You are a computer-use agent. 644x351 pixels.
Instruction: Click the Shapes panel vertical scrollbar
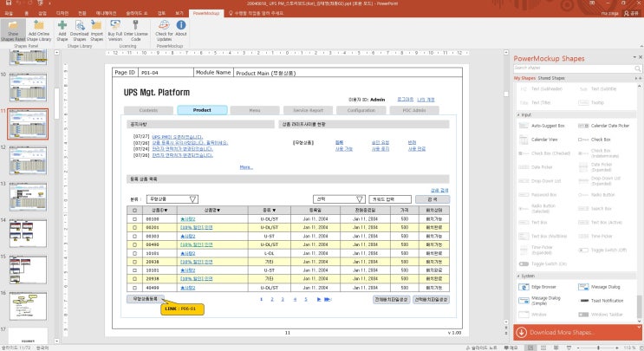(x=639, y=306)
